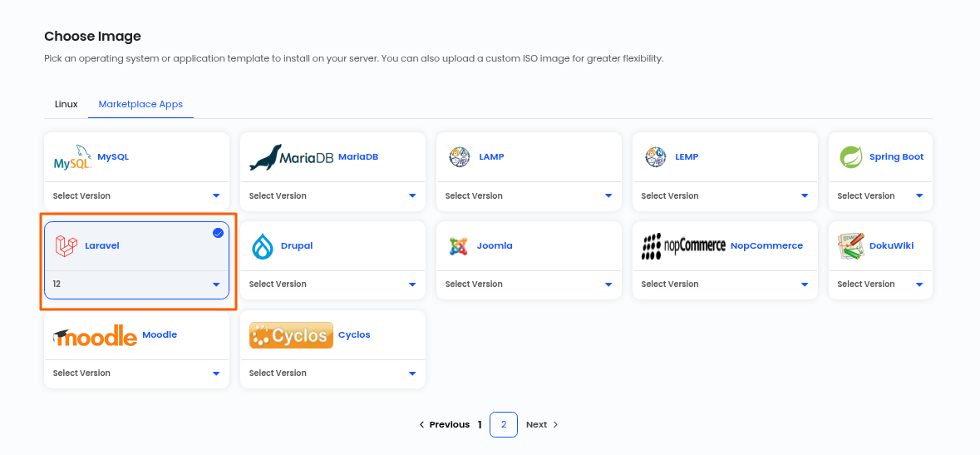
Task: Choose the Cyclos orange logo
Action: [291, 335]
